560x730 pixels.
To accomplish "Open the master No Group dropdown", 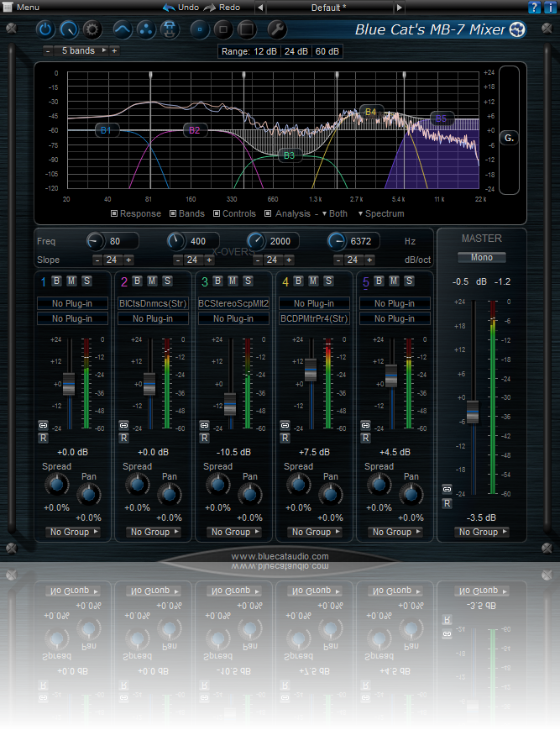I will tap(482, 532).
